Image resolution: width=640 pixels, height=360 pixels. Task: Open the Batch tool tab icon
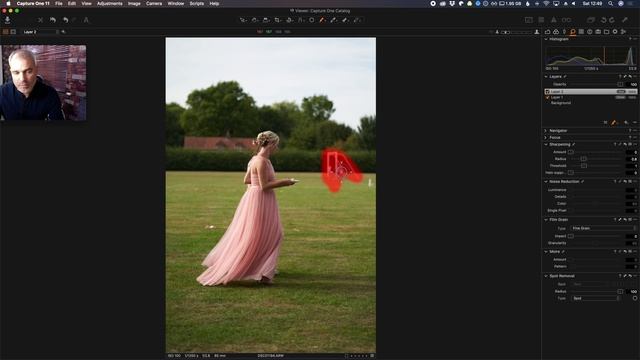624,31
